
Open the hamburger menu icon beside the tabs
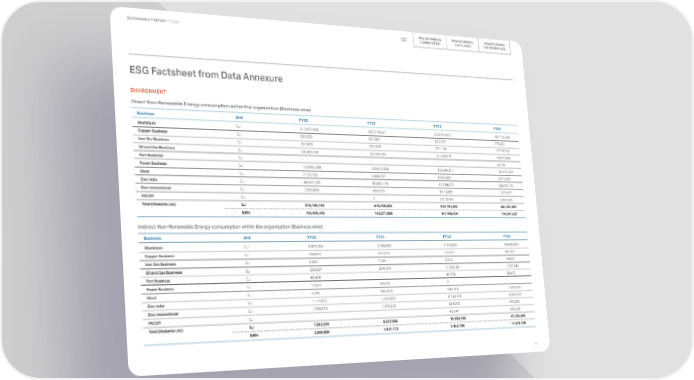pyautogui.click(x=404, y=39)
